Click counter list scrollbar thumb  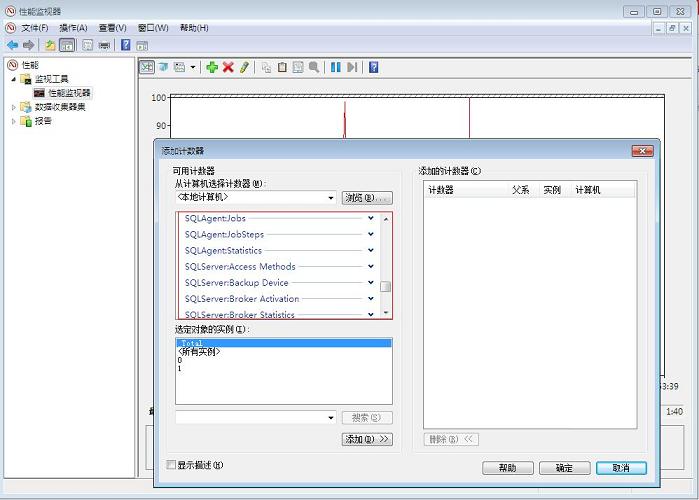tap(386, 287)
